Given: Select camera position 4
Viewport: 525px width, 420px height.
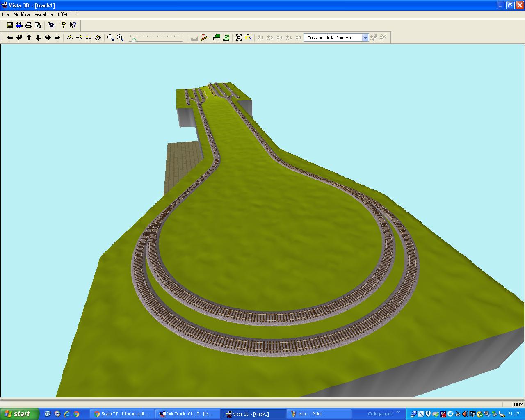Looking at the screenshot, I should tap(289, 37).
